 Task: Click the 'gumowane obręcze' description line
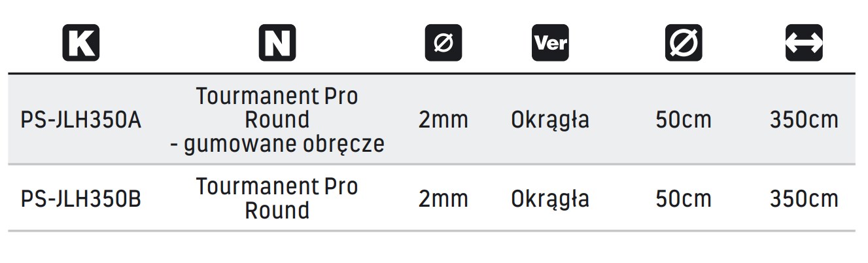pyautogui.click(x=277, y=143)
